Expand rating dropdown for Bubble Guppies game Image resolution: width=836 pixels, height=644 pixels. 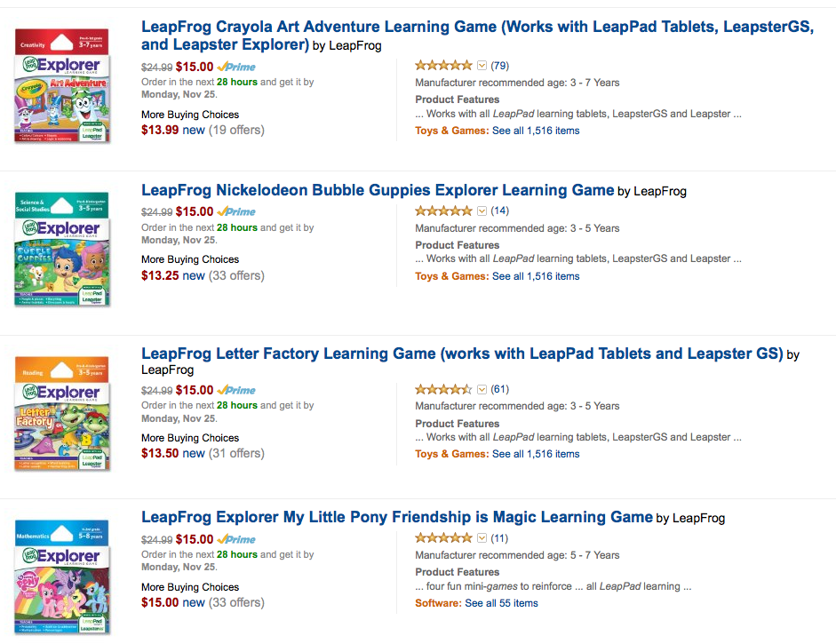pyautogui.click(x=482, y=211)
